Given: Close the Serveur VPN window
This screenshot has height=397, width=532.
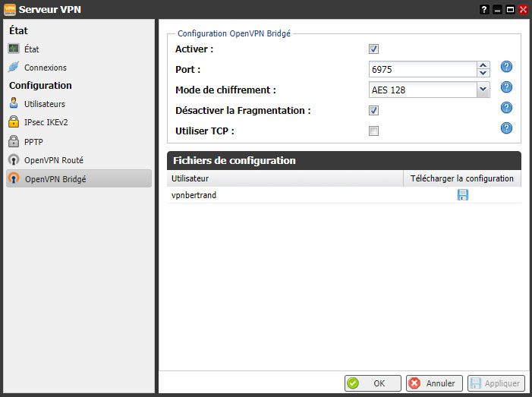Looking at the screenshot, I should click(x=523, y=10).
